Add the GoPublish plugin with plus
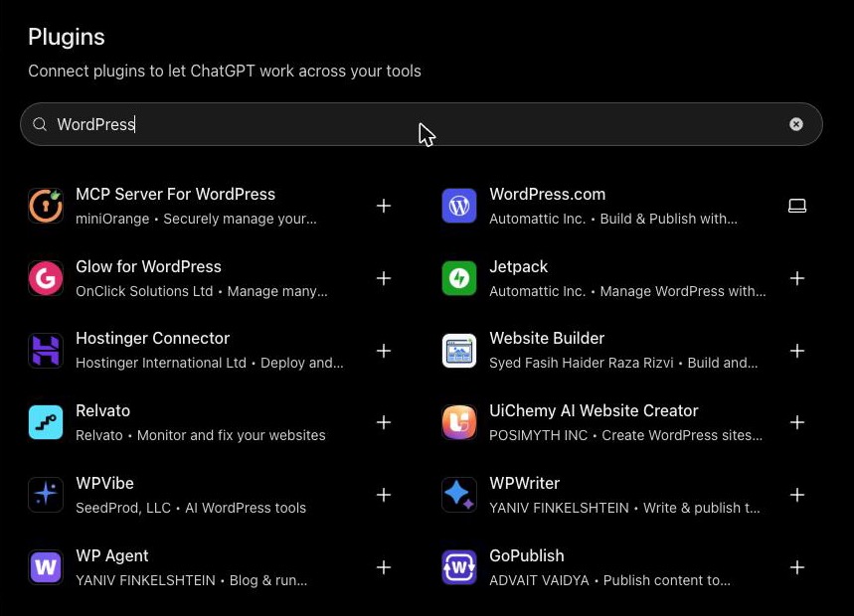 pos(796,567)
